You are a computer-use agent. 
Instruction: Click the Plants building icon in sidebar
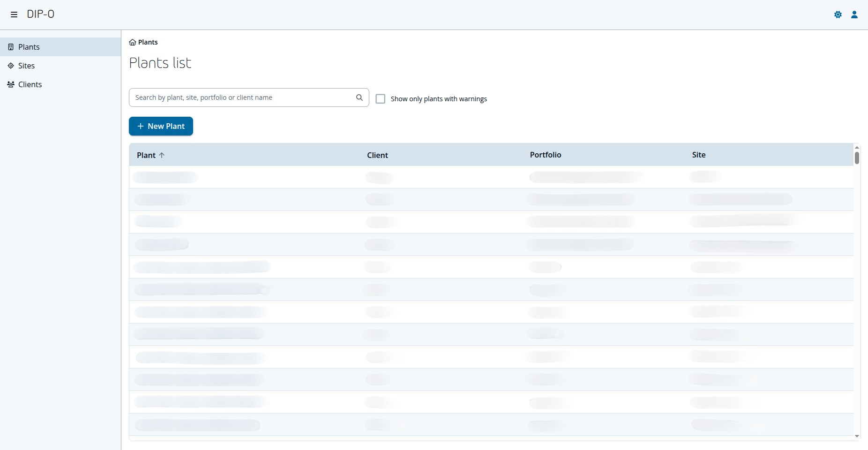pyautogui.click(x=11, y=47)
